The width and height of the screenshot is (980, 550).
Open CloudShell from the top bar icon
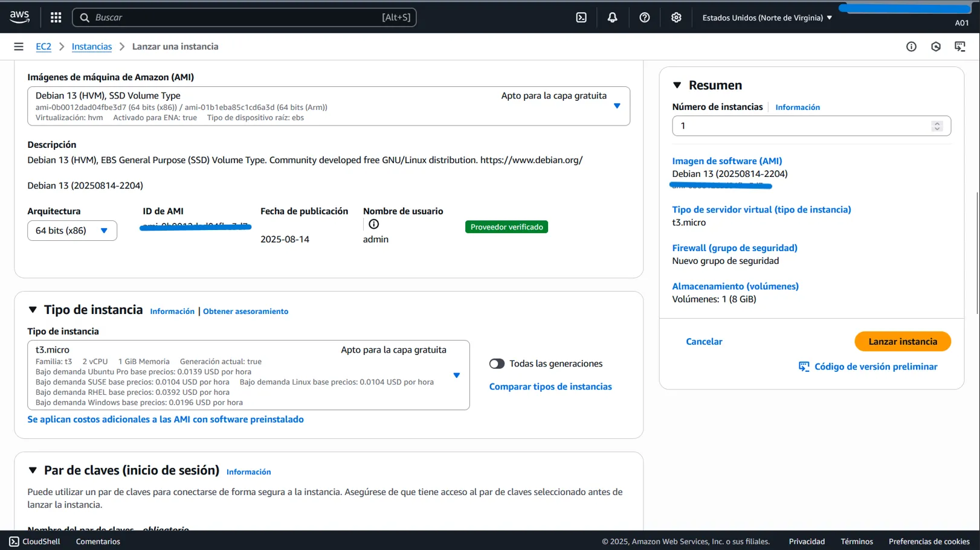(x=581, y=18)
